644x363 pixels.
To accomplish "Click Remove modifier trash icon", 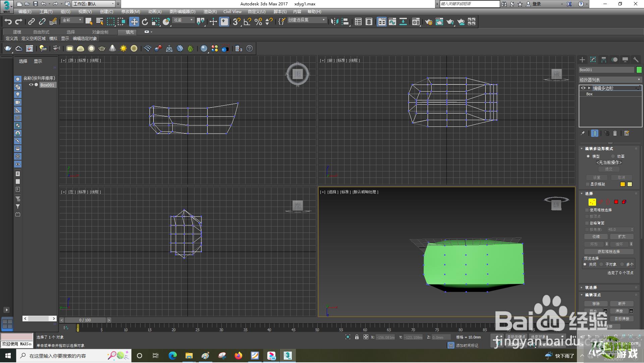I will tap(615, 133).
